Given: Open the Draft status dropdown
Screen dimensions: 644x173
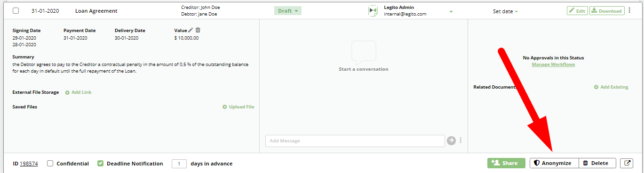Looking at the screenshot, I should (x=288, y=11).
